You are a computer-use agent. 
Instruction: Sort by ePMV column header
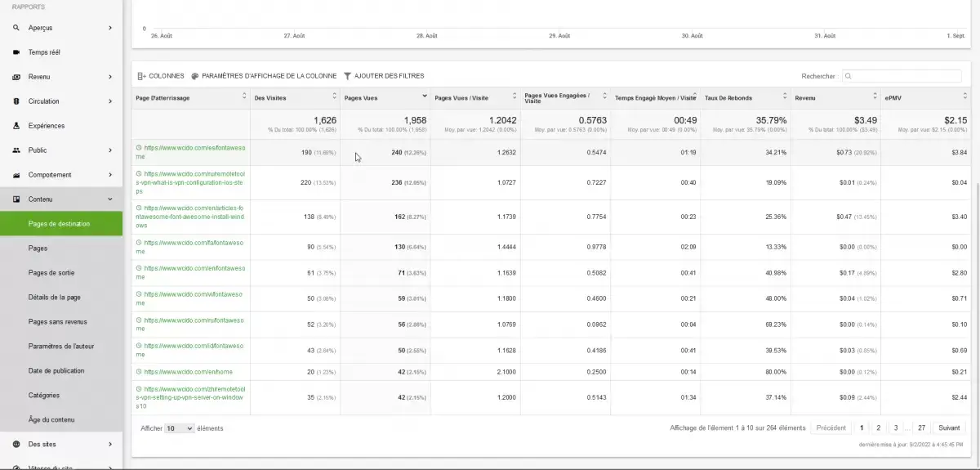925,97
